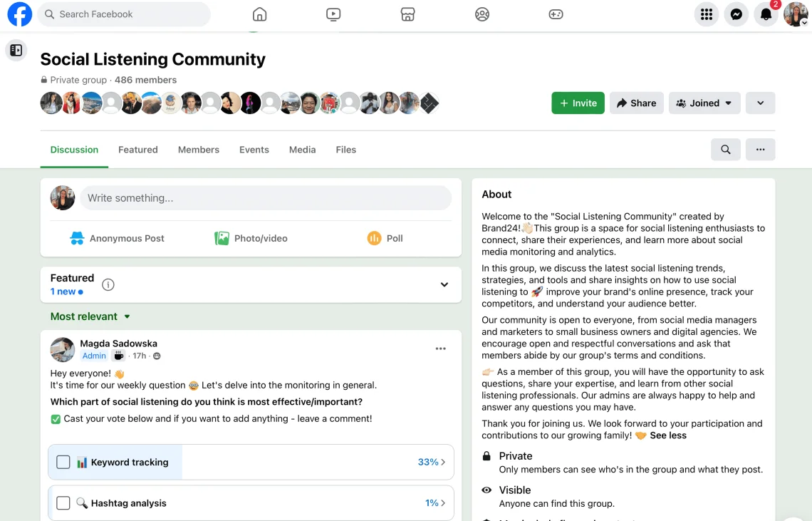This screenshot has width=812, height=521.
Task: Open the Joined dropdown
Action: [704, 103]
